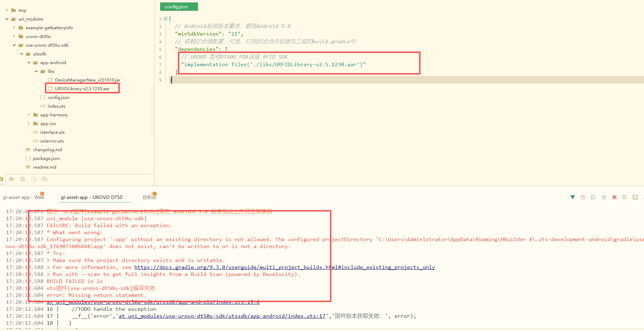This screenshot has width=644, height=331.
Task: Collapse JSON root object fold marker on line 1
Action: (x=165, y=19)
